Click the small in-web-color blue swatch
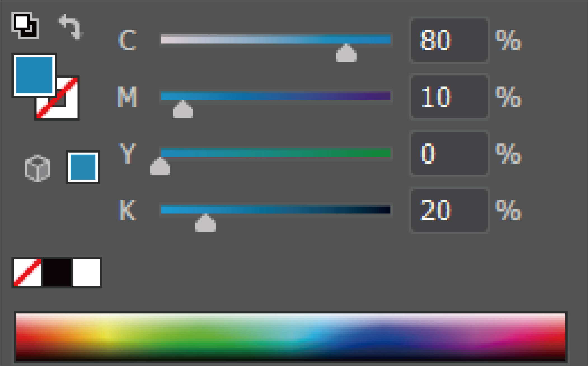588x366 pixels. [x=83, y=167]
